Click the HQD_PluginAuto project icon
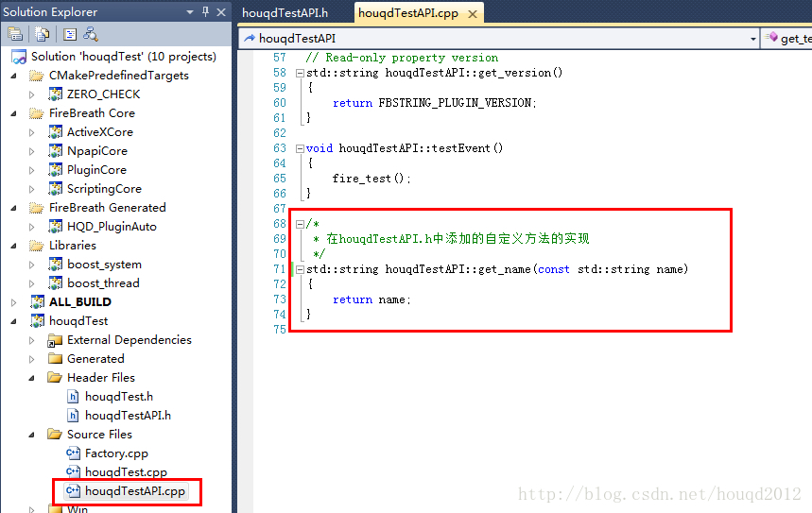 (56, 226)
